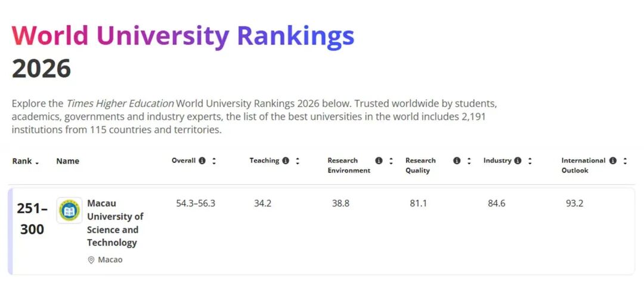Screen dimensions: 644x284
Task: Click the 251–300 rank cell
Action: (x=32, y=218)
